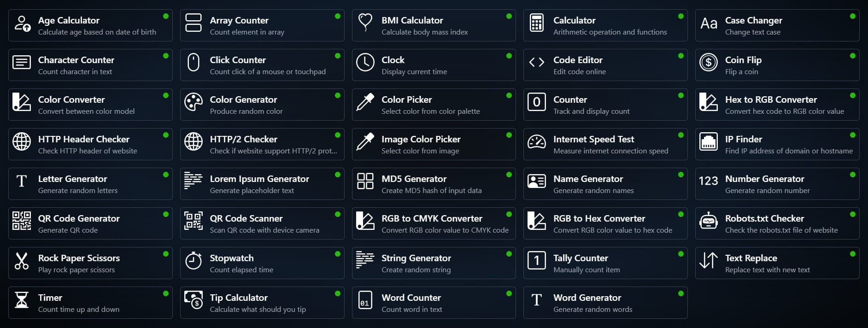Image resolution: width=868 pixels, height=328 pixels.
Task: Click the heart icon for BMI Calculator
Action: coord(365,22)
